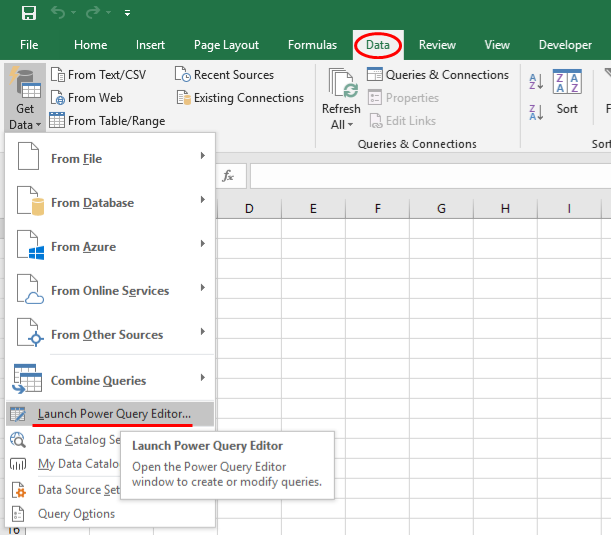Click the Insert Function fx button

(228, 176)
